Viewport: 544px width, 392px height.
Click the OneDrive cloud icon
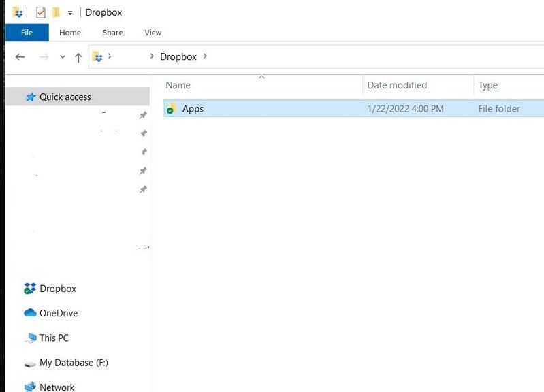(x=30, y=313)
